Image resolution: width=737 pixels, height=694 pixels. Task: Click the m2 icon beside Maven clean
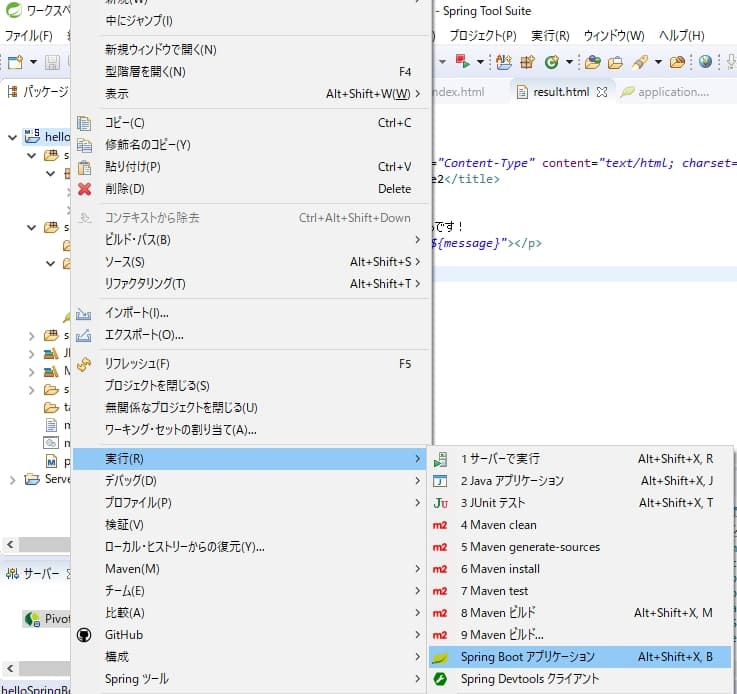(440, 525)
